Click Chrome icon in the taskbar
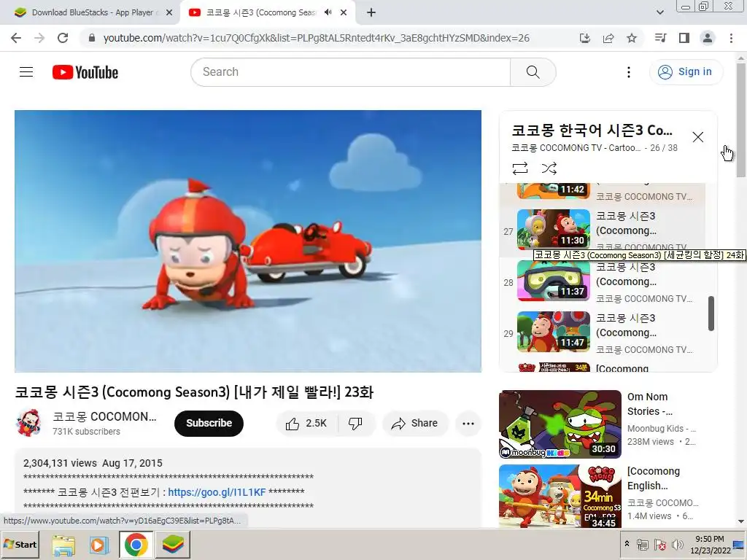This screenshot has width=747, height=560. point(136,545)
